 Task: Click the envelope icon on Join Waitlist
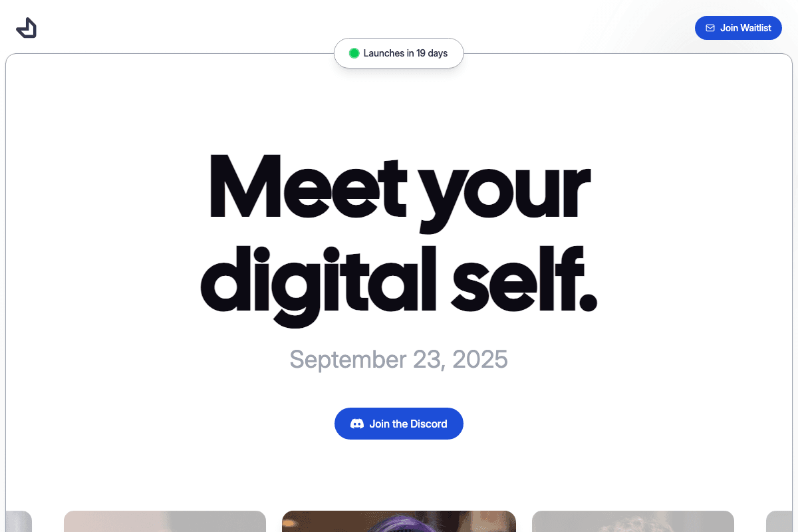tap(710, 28)
